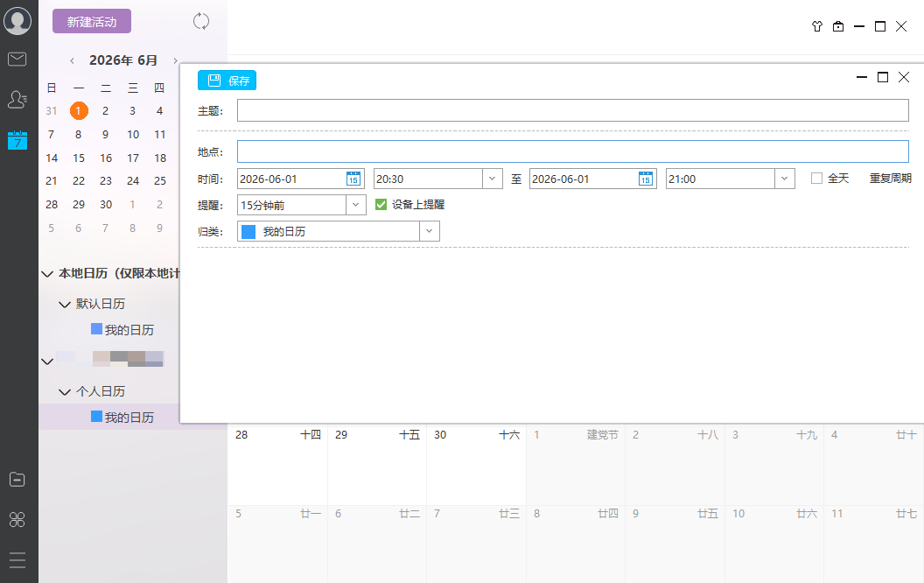The width and height of the screenshot is (924, 583).
Task: Click the 28 十四 cell in main calendar
Action: click(x=277, y=465)
